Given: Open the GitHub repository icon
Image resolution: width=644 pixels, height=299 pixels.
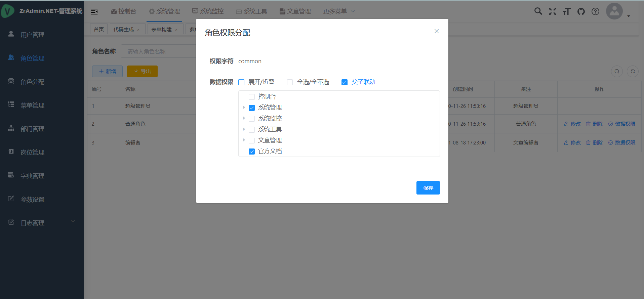Looking at the screenshot, I should click(x=581, y=11).
